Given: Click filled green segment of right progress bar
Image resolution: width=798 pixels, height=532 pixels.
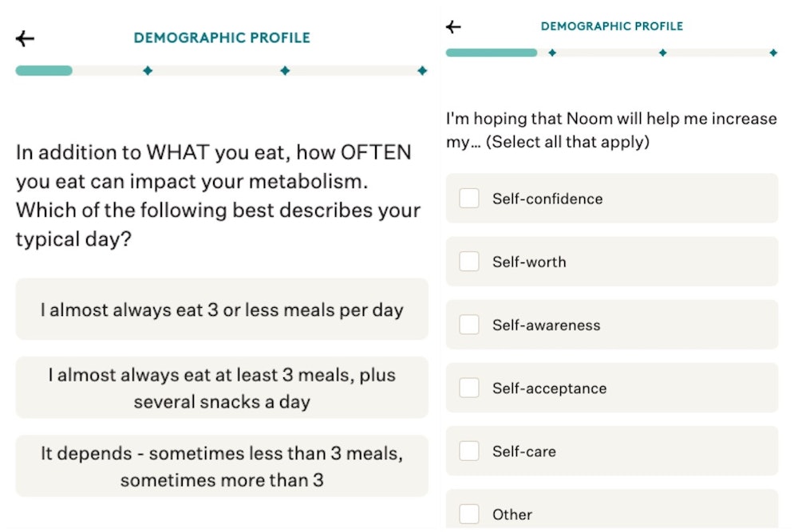Looking at the screenshot, I should 491,53.
